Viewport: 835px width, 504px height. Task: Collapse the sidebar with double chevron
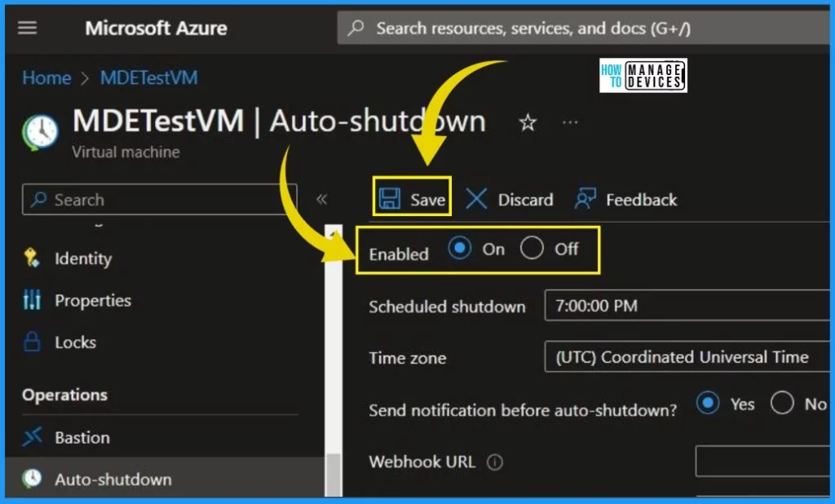click(x=321, y=200)
